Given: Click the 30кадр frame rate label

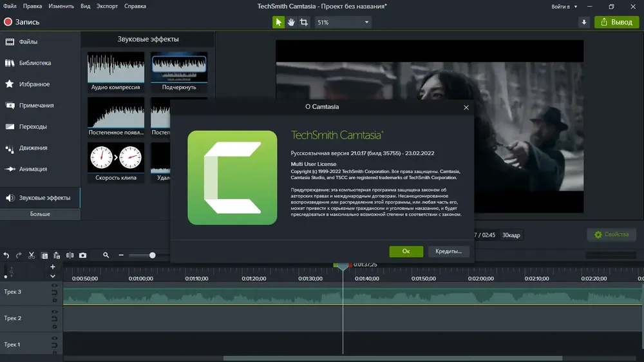Looking at the screenshot, I should [511, 236].
